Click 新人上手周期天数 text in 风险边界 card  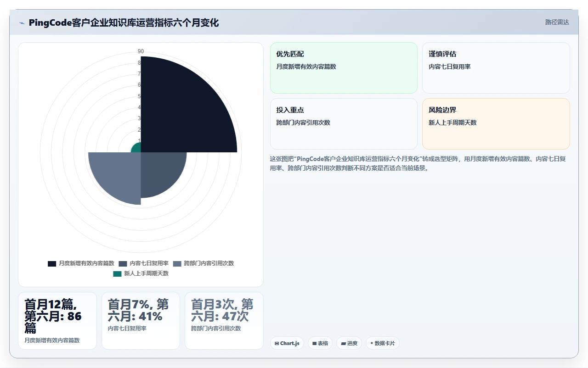click(452, 123)
